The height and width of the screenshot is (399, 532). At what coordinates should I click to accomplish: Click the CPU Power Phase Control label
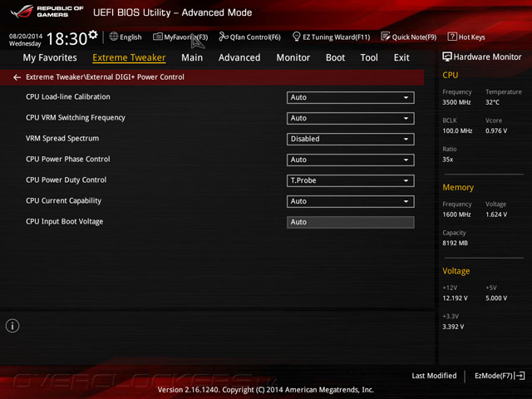pos(68,159)
